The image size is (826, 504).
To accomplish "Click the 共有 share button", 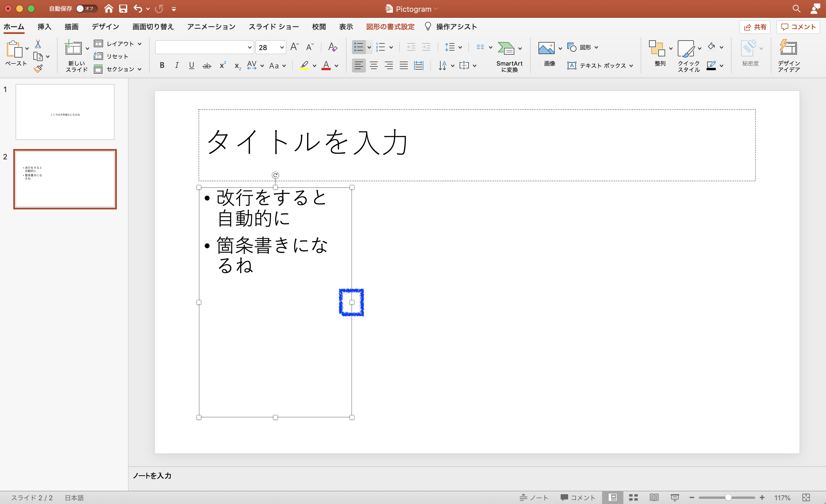I will [x=755, y=27].
